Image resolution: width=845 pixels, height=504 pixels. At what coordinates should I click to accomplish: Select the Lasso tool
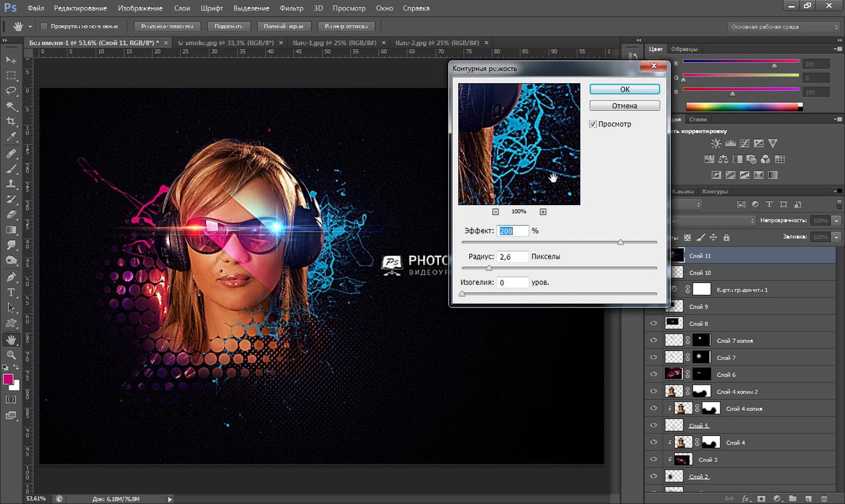pos(11,90)
